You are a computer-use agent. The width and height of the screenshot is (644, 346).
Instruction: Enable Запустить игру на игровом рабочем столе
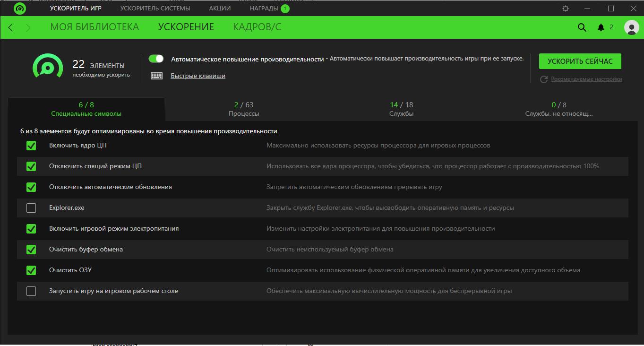pos(31,291)
